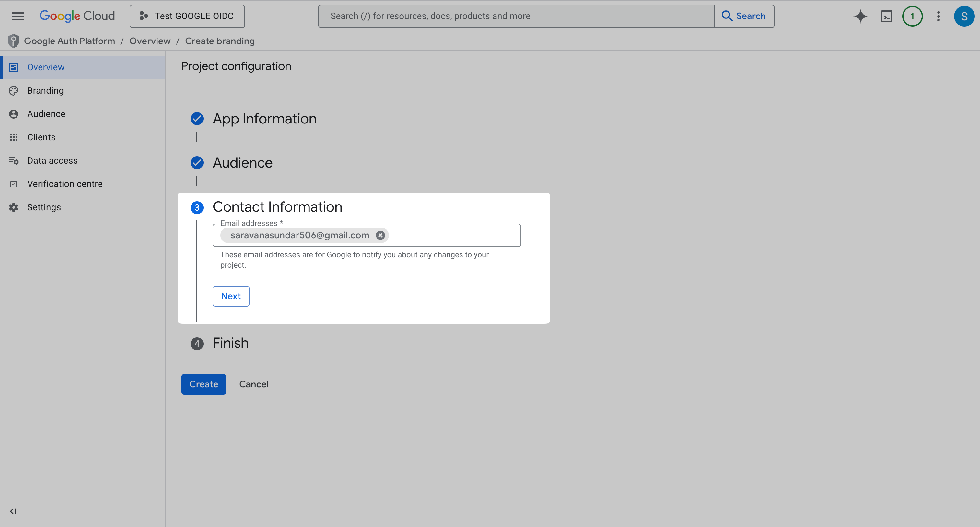This screenshot has width=980, height=527.
Task: Open Overview from breadcrumb trail
Action: tap(149, 41)
